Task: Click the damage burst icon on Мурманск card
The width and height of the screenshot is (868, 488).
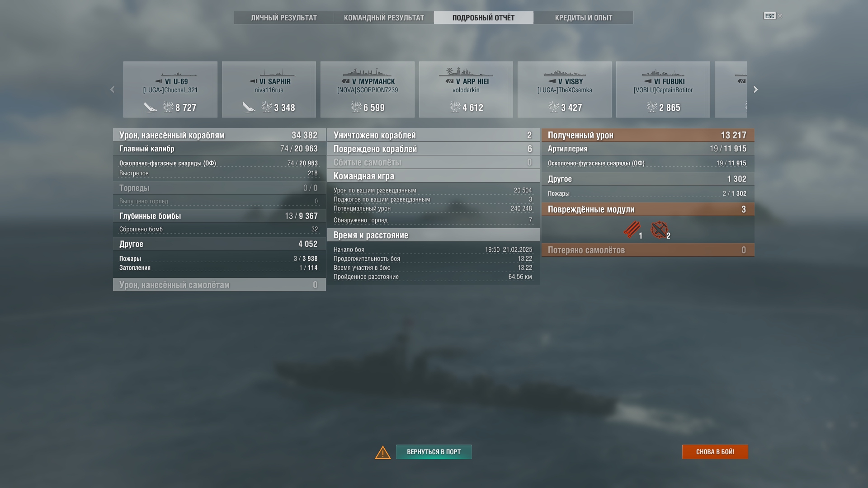Action: click(356, 107)
